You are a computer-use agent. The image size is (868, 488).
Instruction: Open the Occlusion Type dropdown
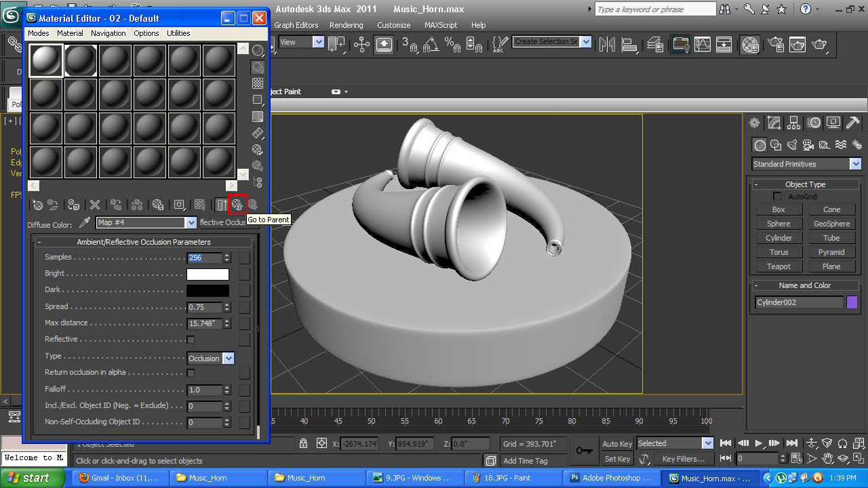pos(229,358)
